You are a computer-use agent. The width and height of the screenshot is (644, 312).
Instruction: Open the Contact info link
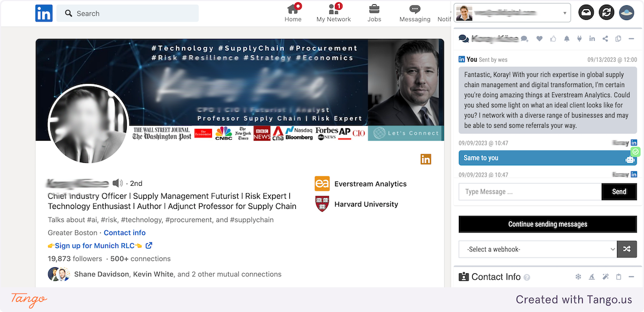click(x=125, y=233)
